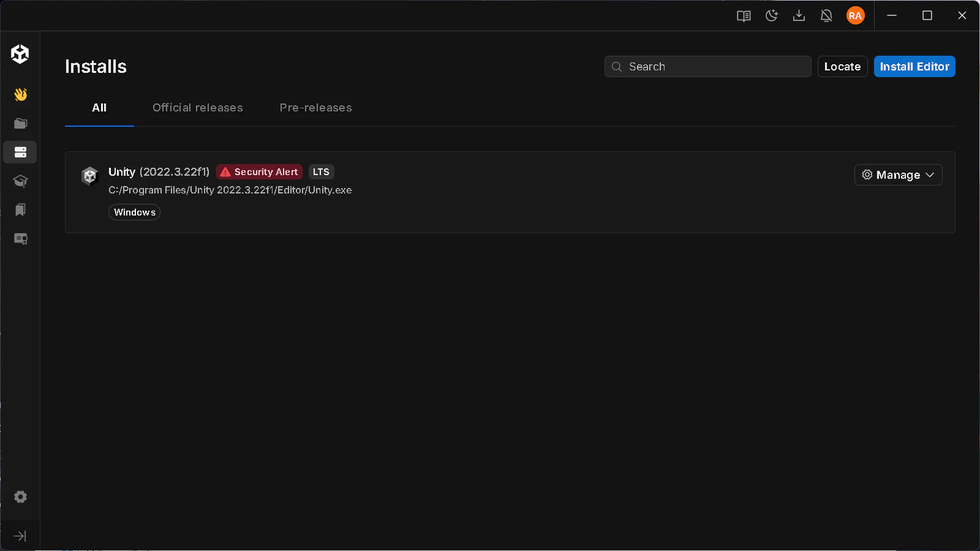Switch to the Official releases tab

click(x=198, y=108)
